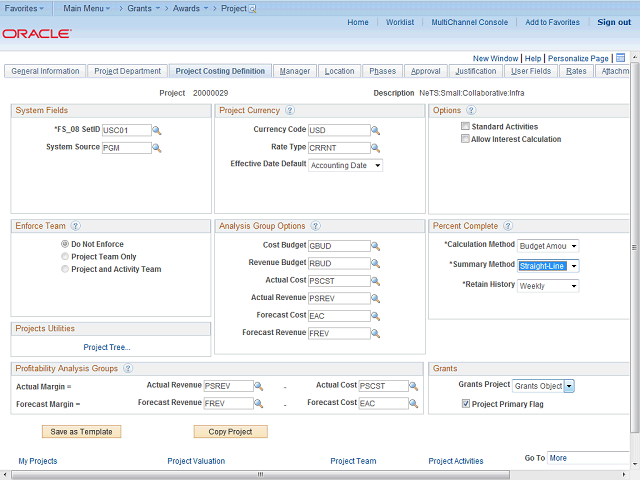Select the Project Team Only radio button
The width and height of the screenshot is (640, 480).
point(66,256)
